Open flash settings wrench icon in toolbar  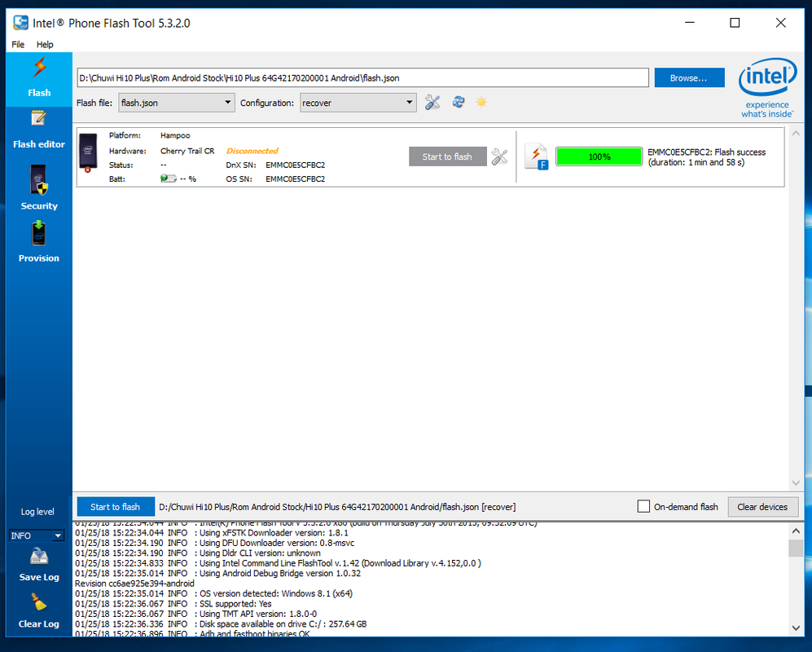pos(432,103)
